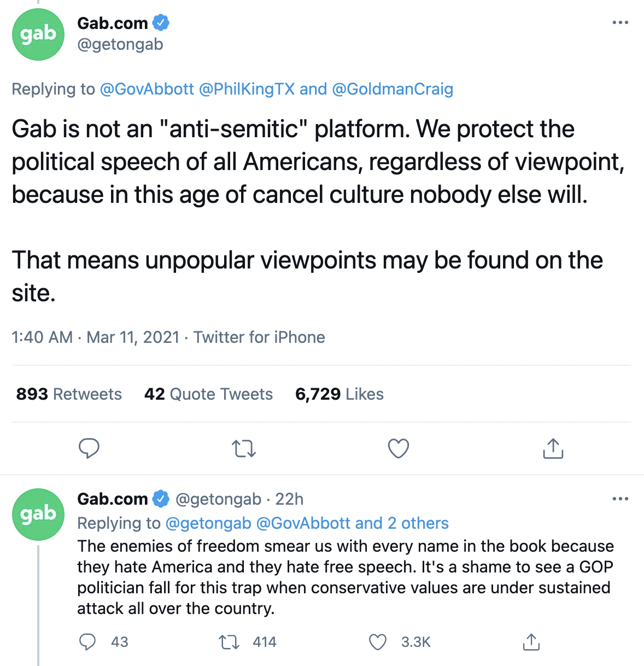Click the reply icon under main tweet
The width and height of the screenshot is (644, 666).
click(x=89, y=448)
